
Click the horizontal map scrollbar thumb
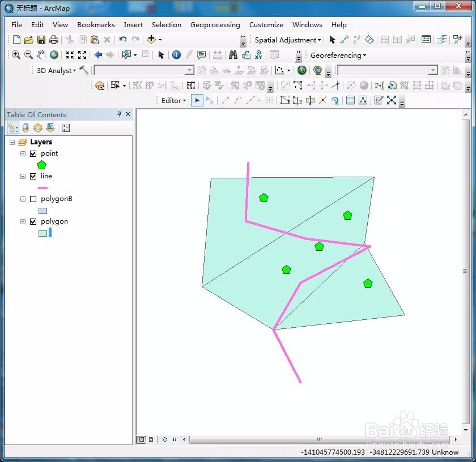(x=320, y=439)
